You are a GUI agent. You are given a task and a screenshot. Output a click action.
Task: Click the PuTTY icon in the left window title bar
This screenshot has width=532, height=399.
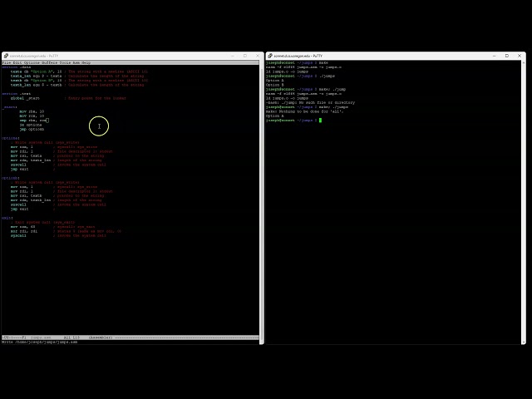pos(6,56)
